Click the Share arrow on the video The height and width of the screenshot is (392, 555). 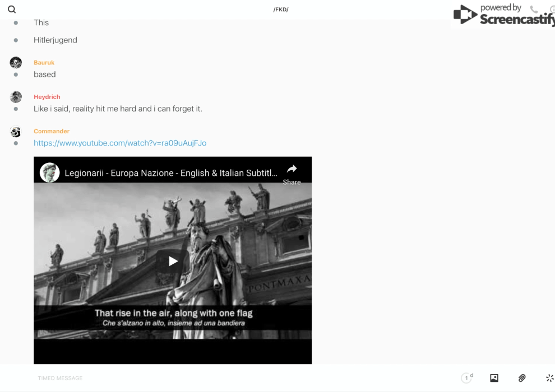pyautogui.click(x=292, y=172)
